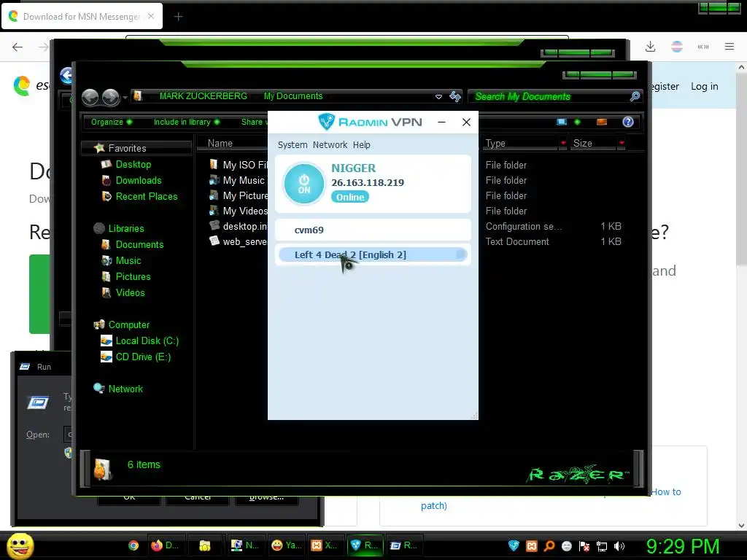Click the webpage vertical scrollbar
The width and height of the screenshot is (747, 560).
[x=741, y=168]
